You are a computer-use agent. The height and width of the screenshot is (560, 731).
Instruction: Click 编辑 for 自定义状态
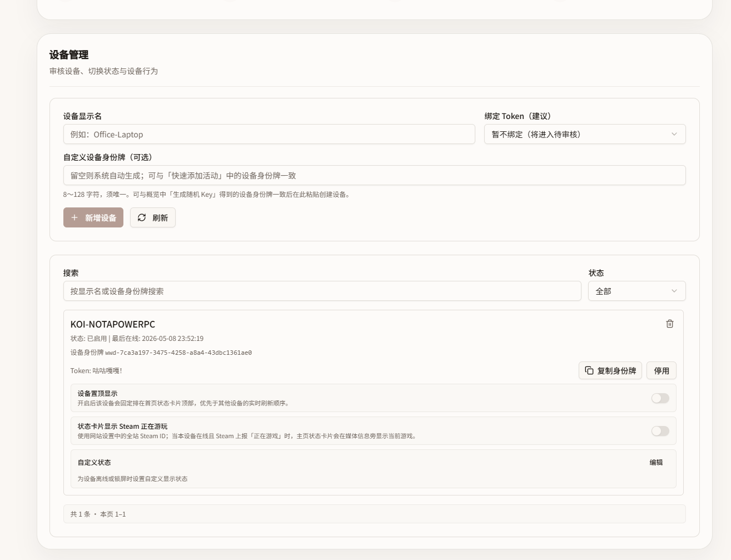pyautogui.click(x=656, y=462)
